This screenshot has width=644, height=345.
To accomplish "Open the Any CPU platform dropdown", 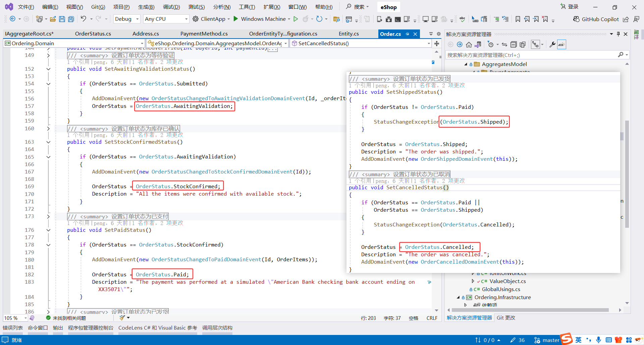I will 166,19.
